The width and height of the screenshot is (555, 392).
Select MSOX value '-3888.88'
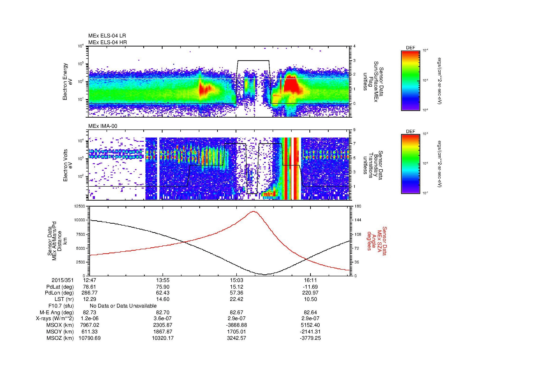pos(236,325)
